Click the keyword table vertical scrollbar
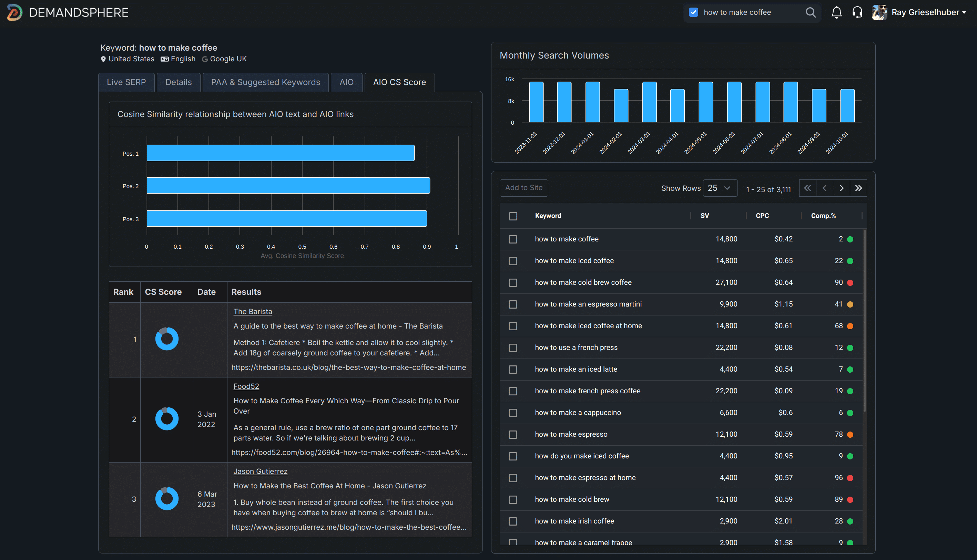Screen dimensions: 977x560 (864, 321)
